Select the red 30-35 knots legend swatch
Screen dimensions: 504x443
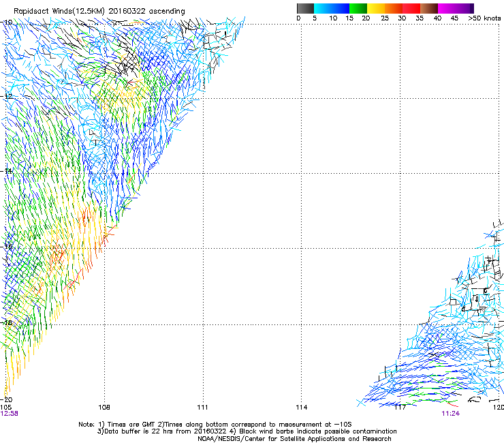pyautogui.click(x=411, y=8)
